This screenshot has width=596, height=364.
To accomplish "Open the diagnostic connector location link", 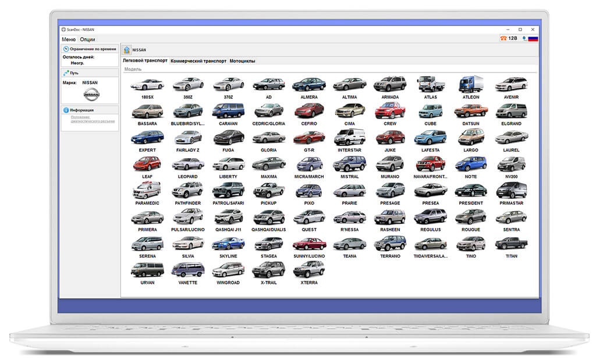I will [93, 119].
